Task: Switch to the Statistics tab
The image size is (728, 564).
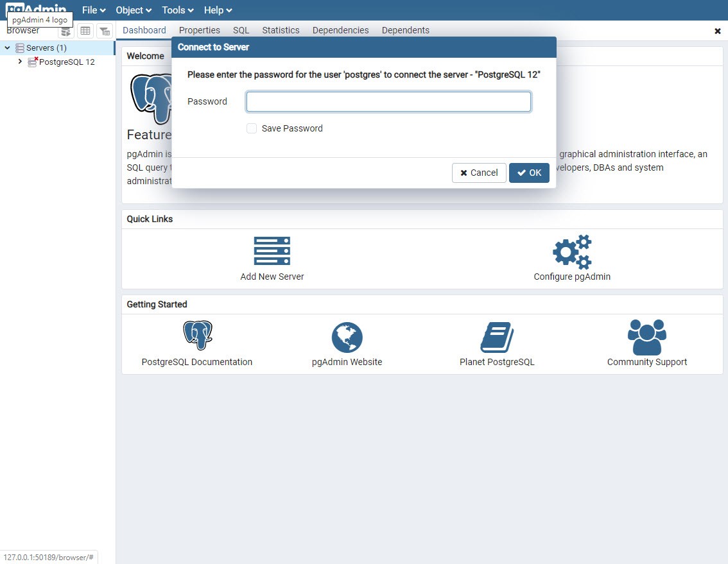Action: [281, 30]
